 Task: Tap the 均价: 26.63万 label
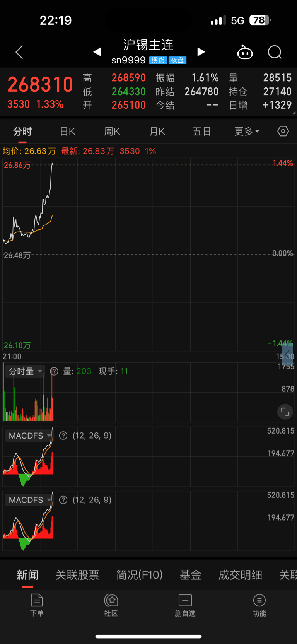tap(29, 151)
